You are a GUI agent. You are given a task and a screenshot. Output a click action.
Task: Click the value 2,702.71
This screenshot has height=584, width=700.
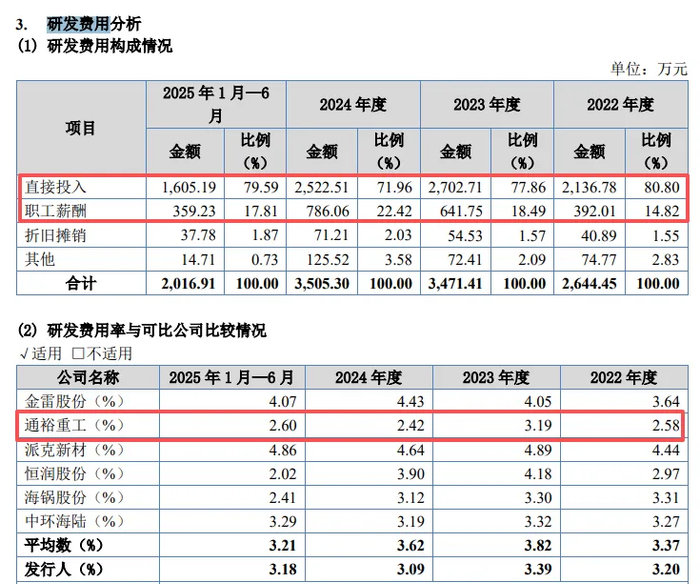tap(455, 187)
